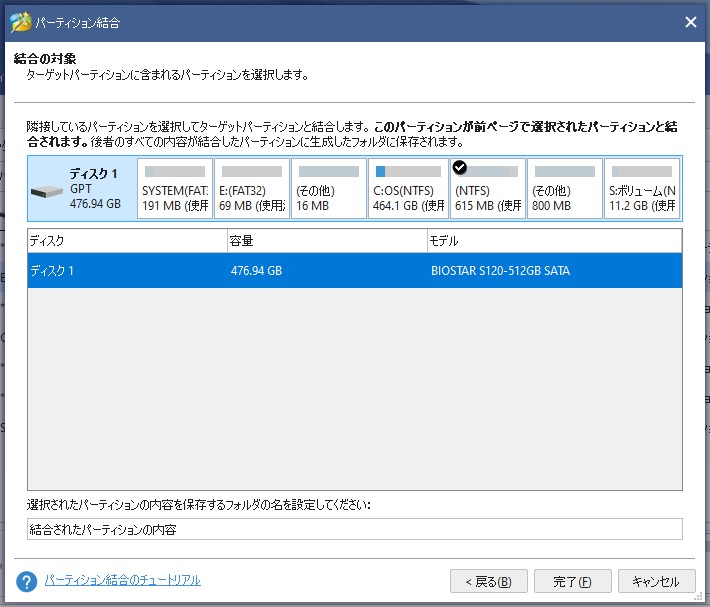
Task: Select the 16 MB (その他) partition
Action: click(x=328, y=188)
